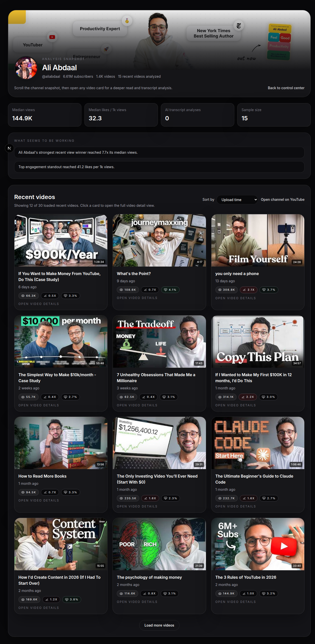
Task: Open the $10,000 per month thumbnail
Action: tap(61, 342)
